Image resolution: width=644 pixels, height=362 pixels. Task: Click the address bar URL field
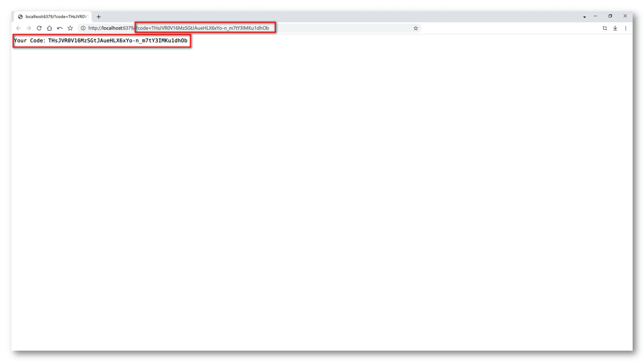pyautogui.click(x=249, y=28)
